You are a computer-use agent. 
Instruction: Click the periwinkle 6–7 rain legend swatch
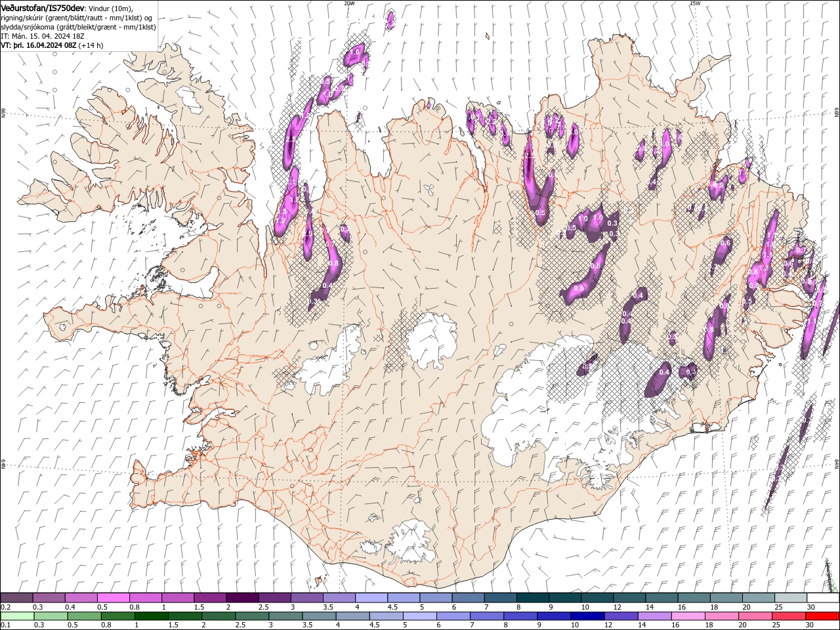click(x=452, y=616)
